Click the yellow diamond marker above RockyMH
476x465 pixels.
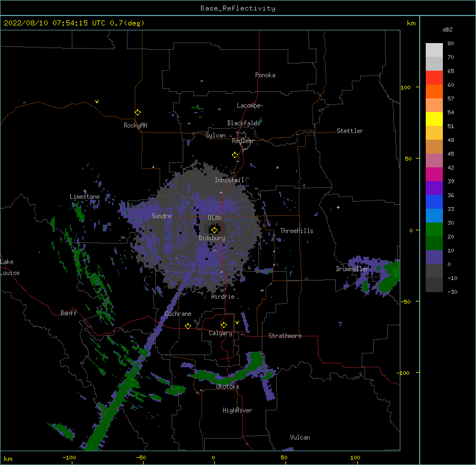(137, 113)
